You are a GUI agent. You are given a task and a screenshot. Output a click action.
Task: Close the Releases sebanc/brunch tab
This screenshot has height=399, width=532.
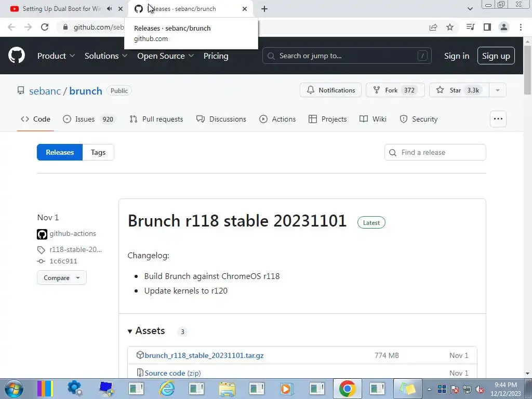[245, 9]
